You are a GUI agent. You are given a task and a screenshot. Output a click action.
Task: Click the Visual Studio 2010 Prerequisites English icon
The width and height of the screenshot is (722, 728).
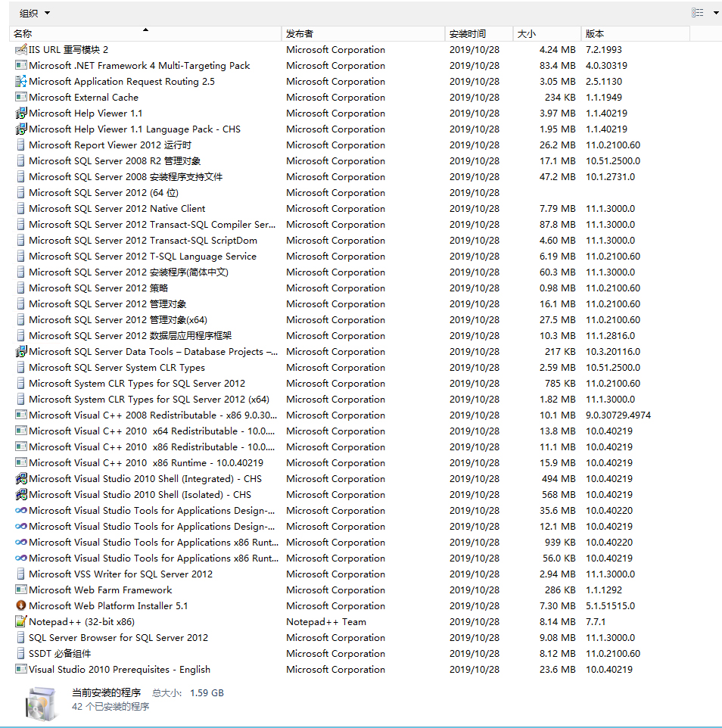21,669
